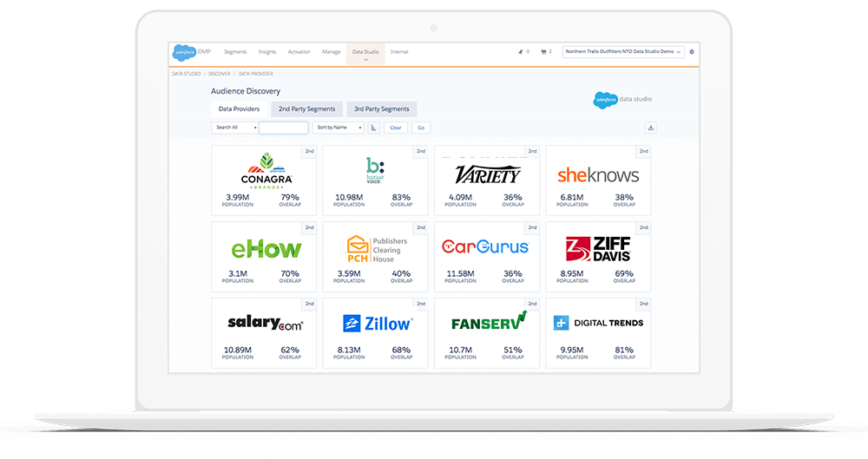The width and height of the screenshot is (868, 459).
Task: Open the Zillow provider card
Action: (375, 333)
